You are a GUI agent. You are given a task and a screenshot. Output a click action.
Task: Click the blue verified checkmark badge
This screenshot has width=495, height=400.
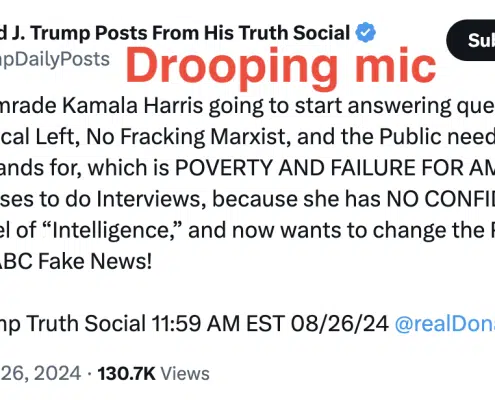pyautogui.click(x=365, y=32)
